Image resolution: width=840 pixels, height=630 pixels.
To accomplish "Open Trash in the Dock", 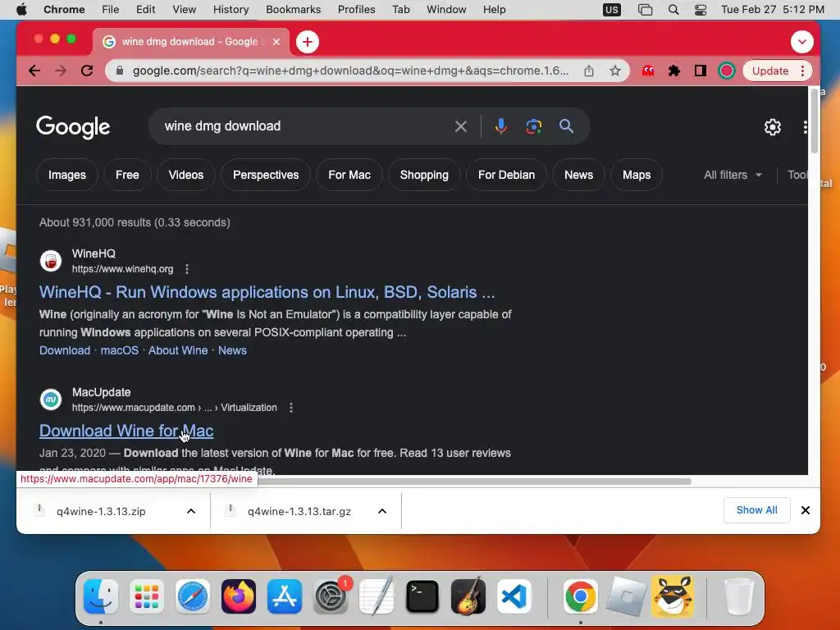I will (739, 596).
